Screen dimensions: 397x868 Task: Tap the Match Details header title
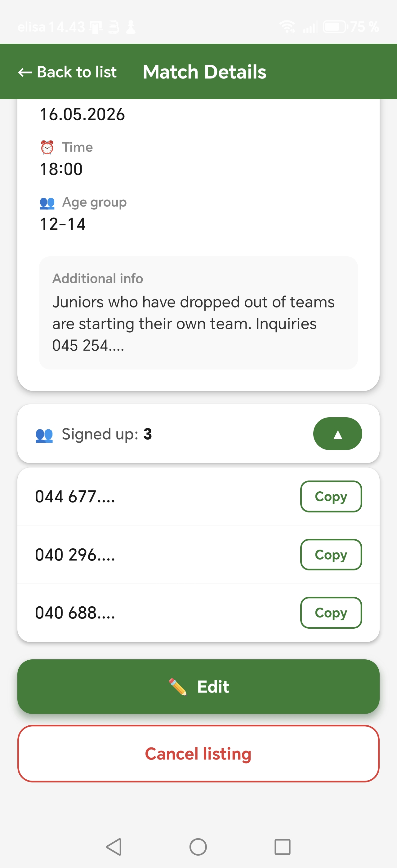[x=205, y=72]
